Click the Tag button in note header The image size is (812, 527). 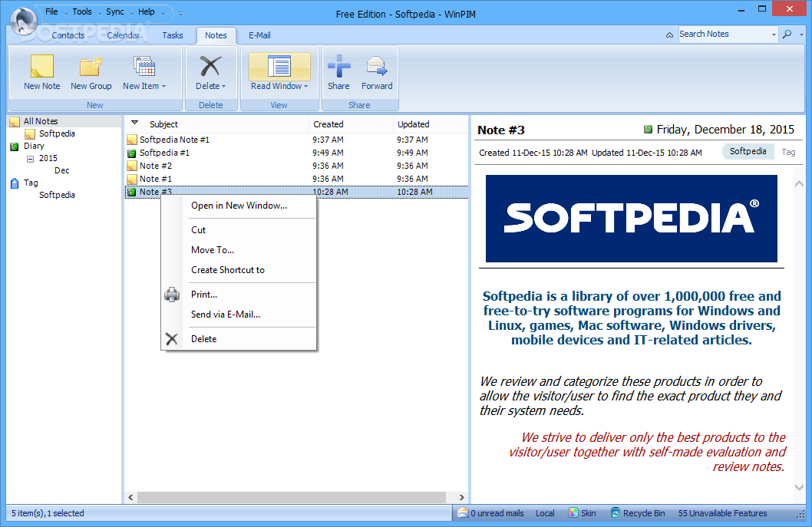(x=788, y=152)
